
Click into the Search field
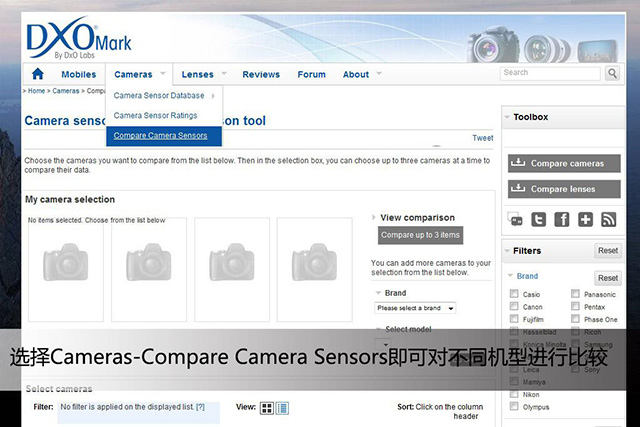click(x=550, y=73)
